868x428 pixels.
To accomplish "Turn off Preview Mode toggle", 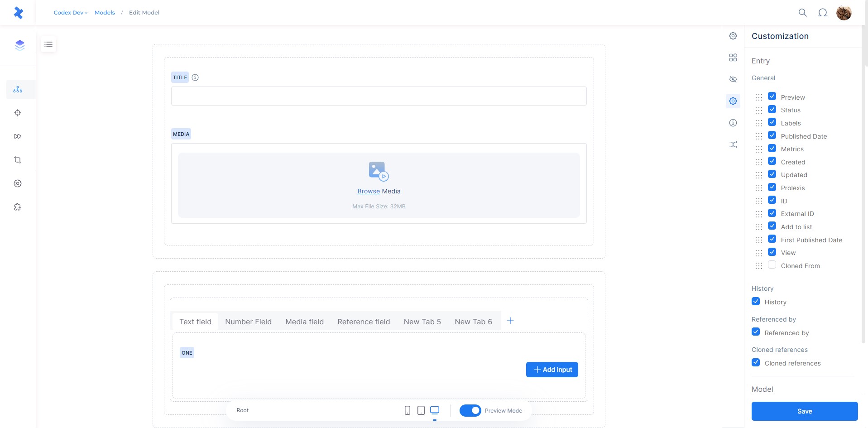I will pyautogui.click(x=470, y=410).
